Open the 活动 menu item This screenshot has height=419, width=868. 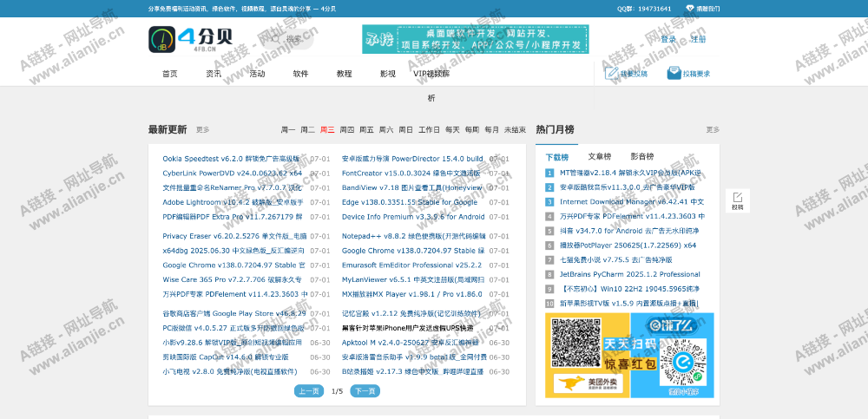257,74
